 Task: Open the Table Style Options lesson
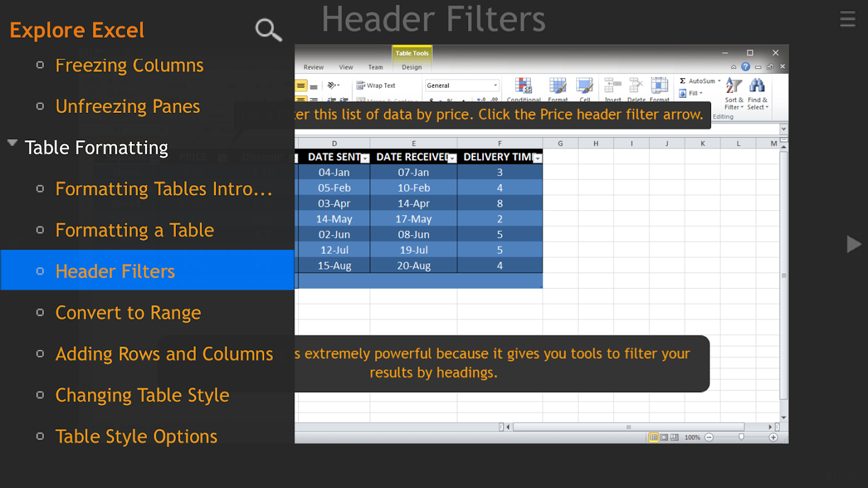136,436
